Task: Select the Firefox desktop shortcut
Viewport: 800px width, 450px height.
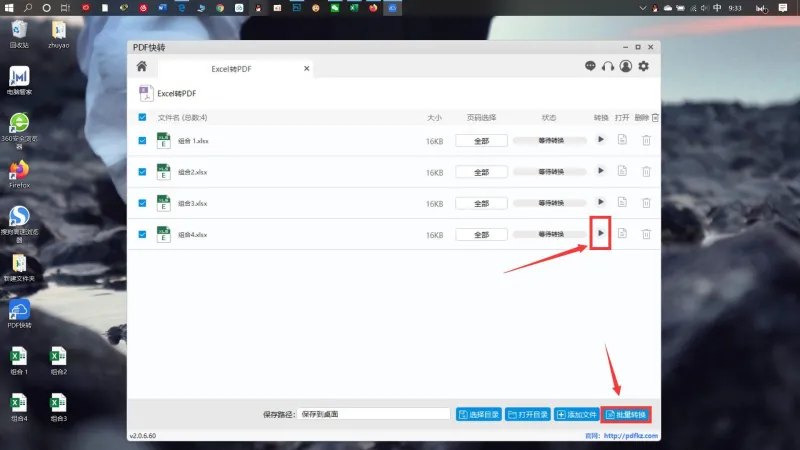Action: tap(19, 174)
